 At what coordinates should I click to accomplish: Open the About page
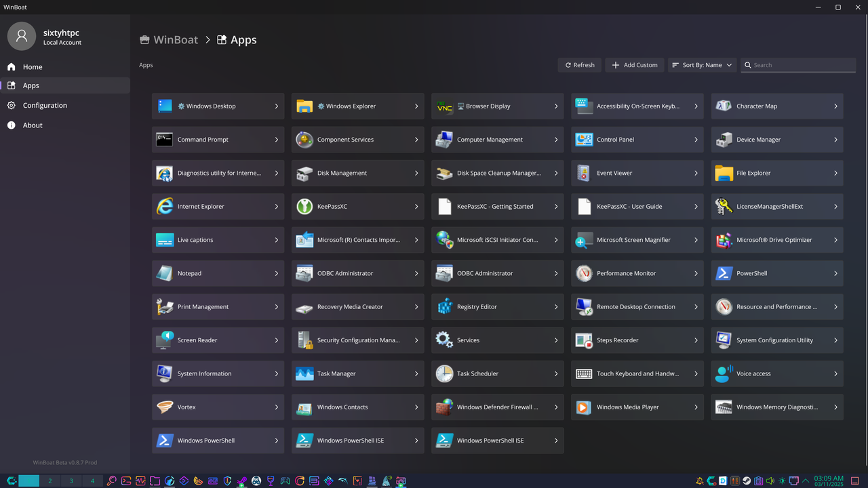pos(32,125)
